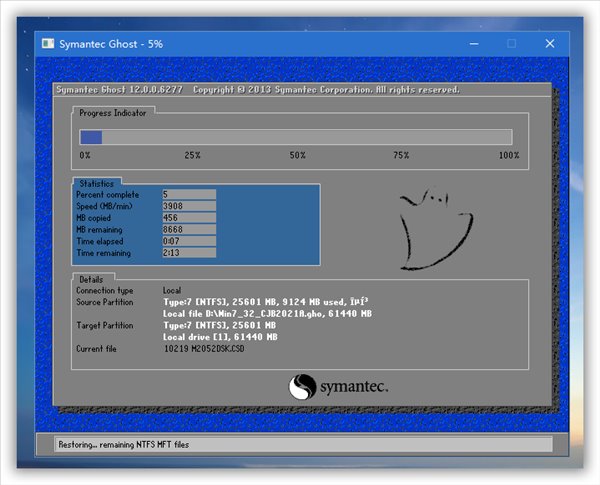Click the 'Time elapsed' label
600x485 pixels.
click(99, 241)
